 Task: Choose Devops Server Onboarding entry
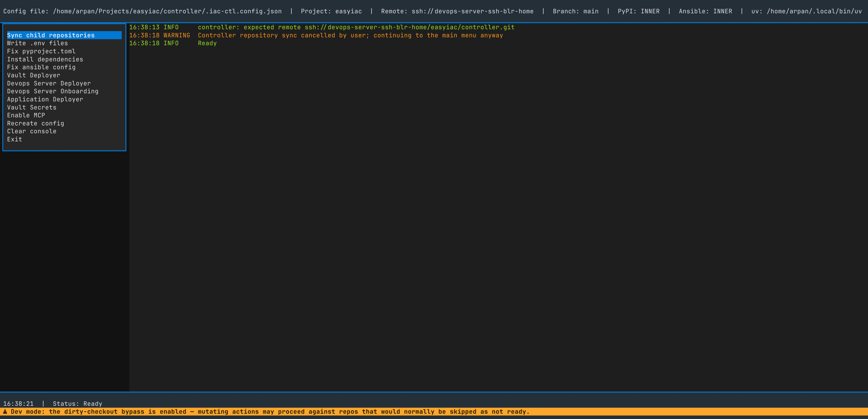64,91
